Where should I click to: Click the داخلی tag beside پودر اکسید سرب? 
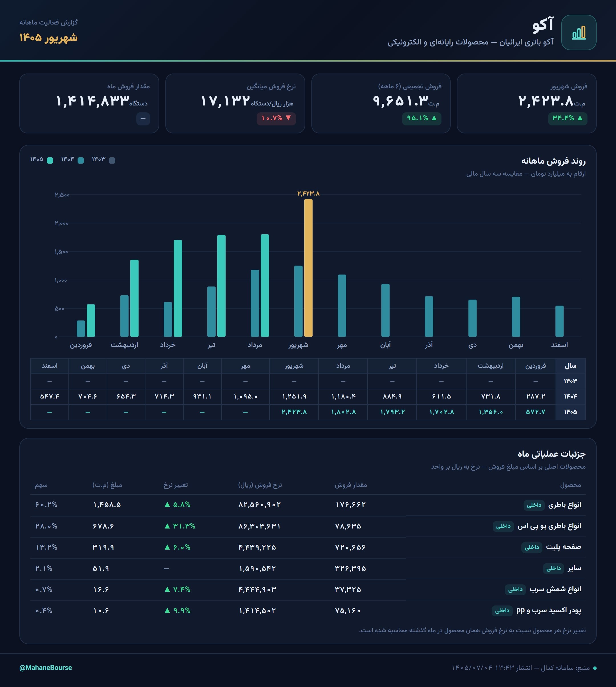(x=502, y=610)
